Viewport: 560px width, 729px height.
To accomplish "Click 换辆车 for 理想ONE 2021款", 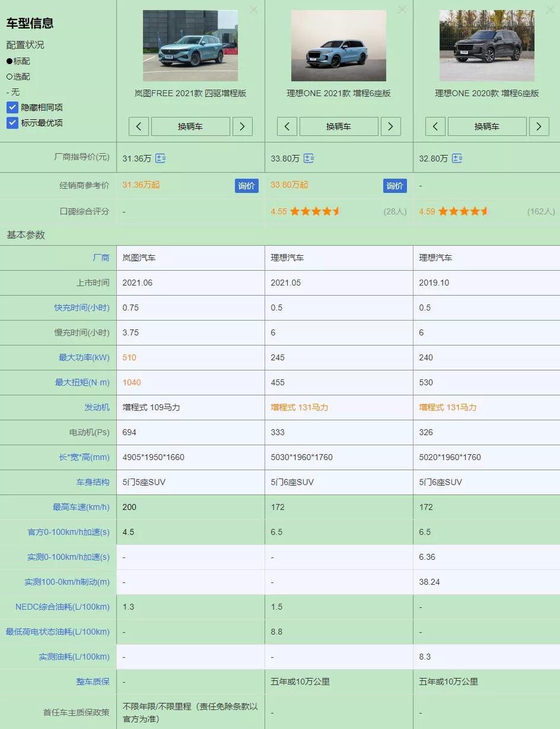I will pyautogui.click(x=339, y=126).
